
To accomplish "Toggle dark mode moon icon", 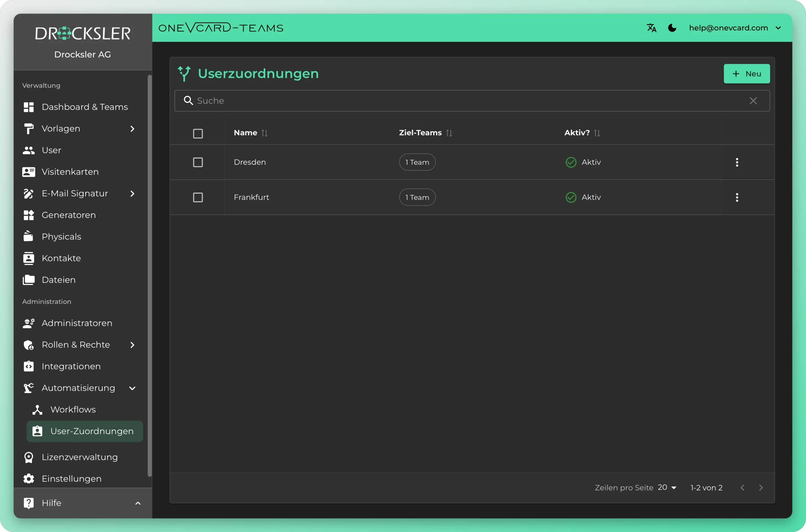I will (x=672, y=28).
